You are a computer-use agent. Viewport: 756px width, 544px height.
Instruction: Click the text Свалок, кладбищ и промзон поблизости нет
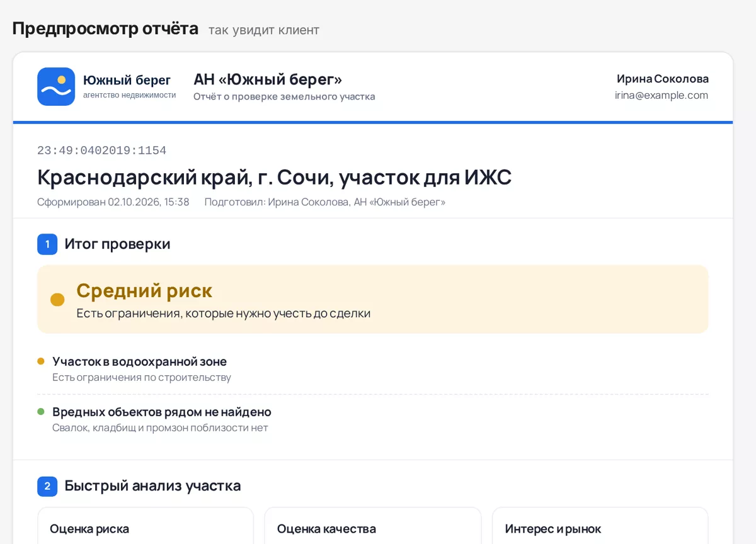coord(160,428)
